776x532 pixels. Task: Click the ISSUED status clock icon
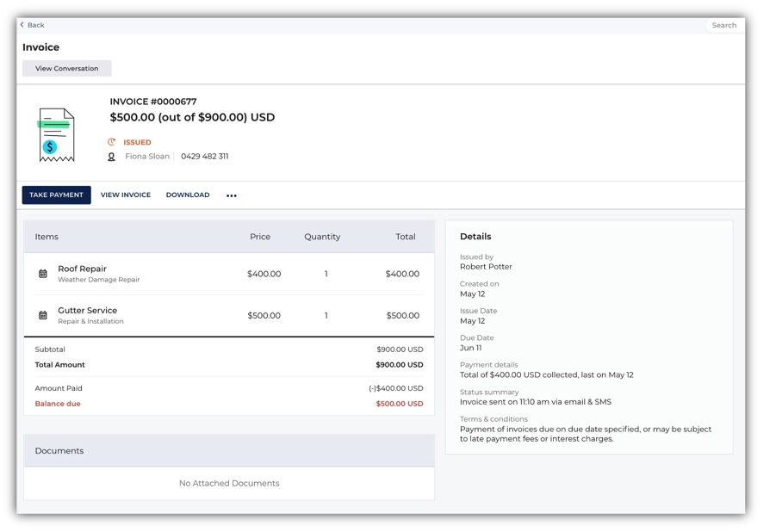click(x=112, y=142)
